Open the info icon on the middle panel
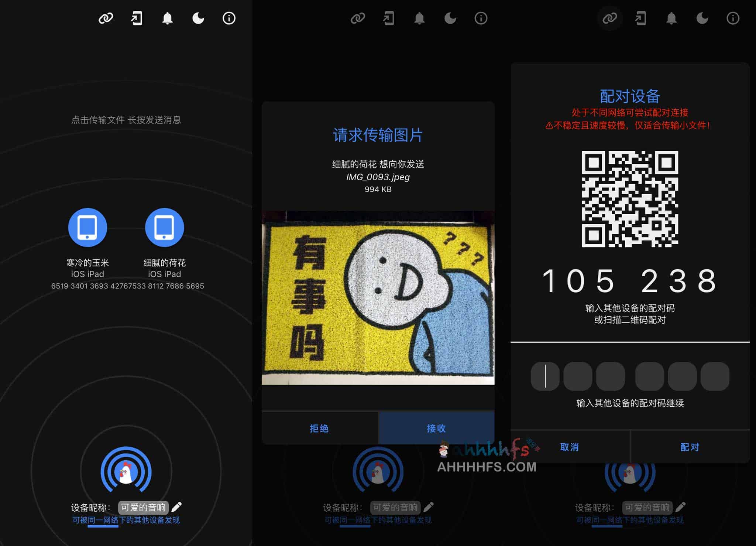This screenshot has height=546, width=756. [x=481, y=18]
